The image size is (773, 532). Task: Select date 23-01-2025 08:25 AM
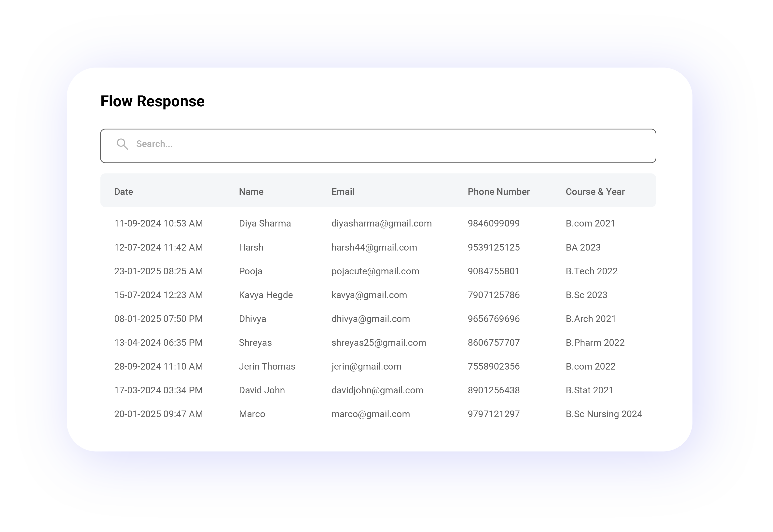(x=158, y=271)
